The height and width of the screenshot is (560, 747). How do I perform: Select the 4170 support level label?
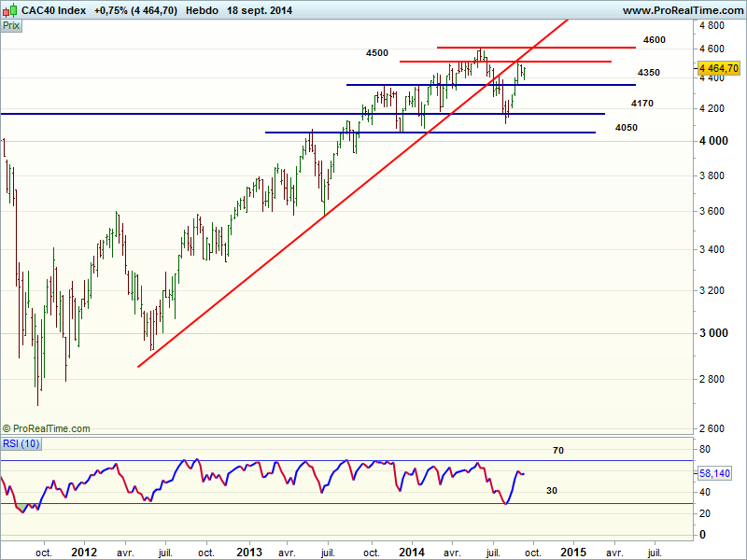(641, 103)
